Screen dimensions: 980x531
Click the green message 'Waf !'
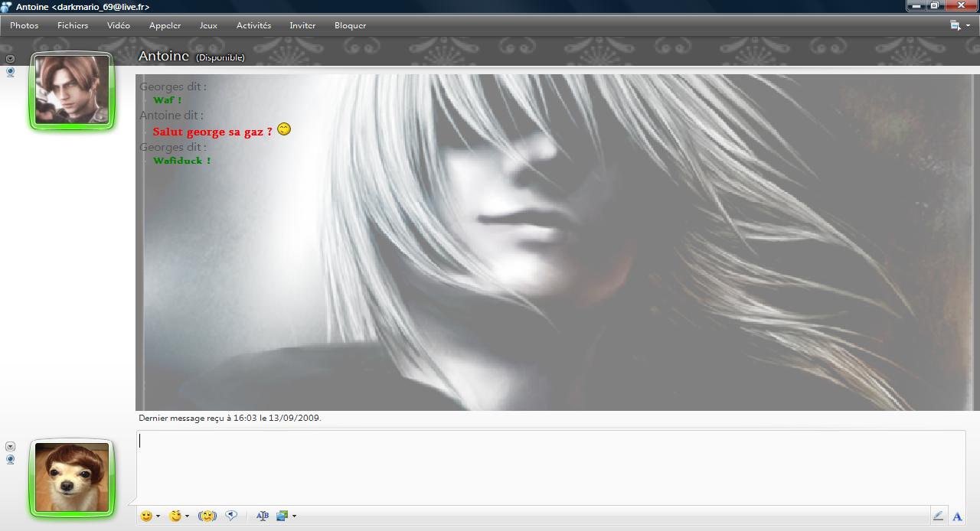pyautogui.click(x=167, y=100)
